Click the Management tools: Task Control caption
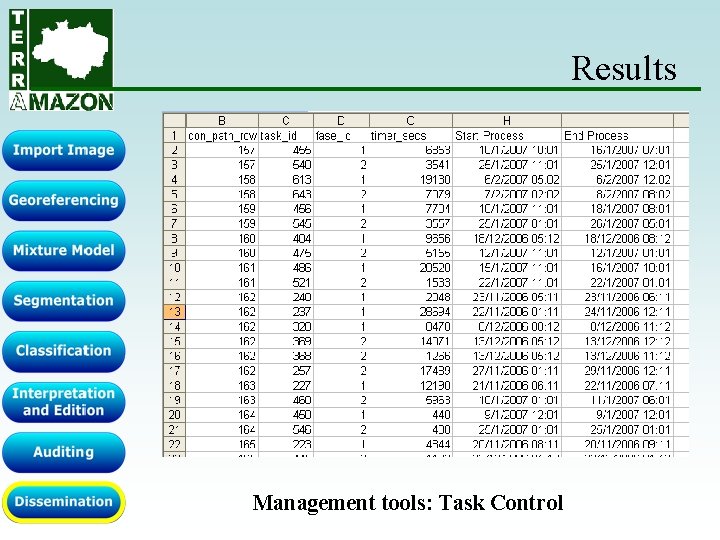Image resolution: width=720 pixels, height=540 pixels. pos(408,503)
